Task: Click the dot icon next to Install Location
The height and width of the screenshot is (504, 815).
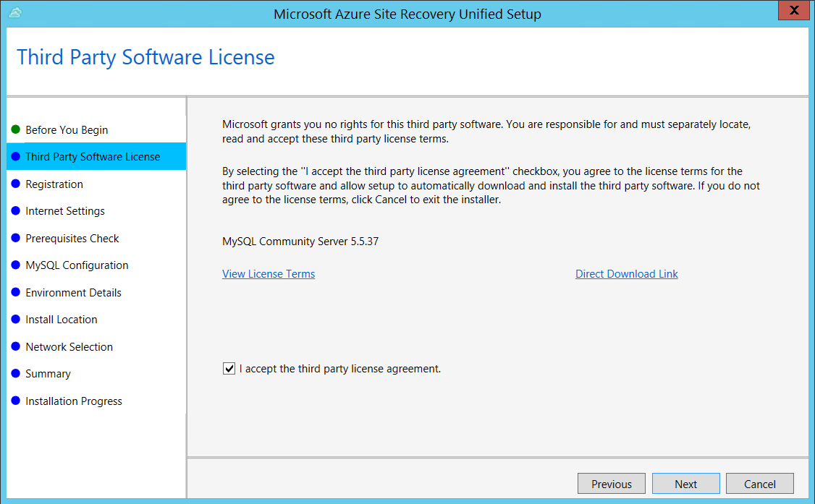Action: 15,319
